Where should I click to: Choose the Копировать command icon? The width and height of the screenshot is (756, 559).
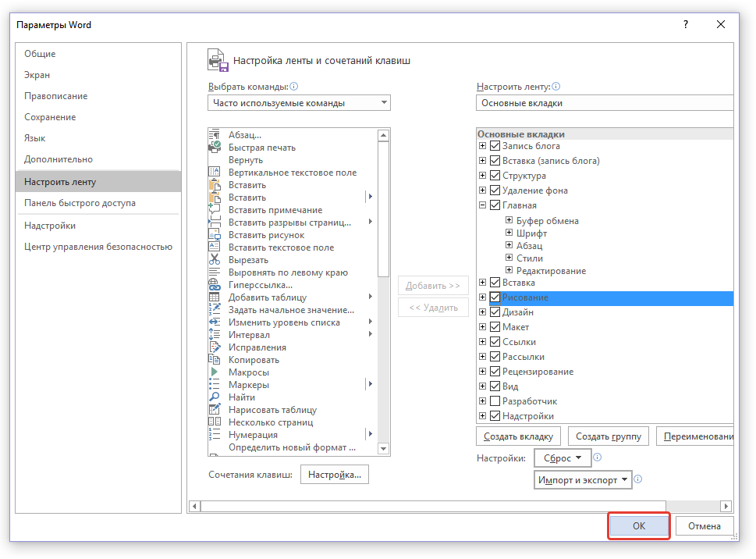(215, 360)
